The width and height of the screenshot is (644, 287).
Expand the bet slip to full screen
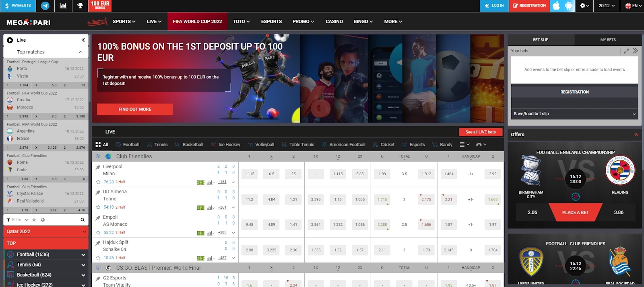626,51
